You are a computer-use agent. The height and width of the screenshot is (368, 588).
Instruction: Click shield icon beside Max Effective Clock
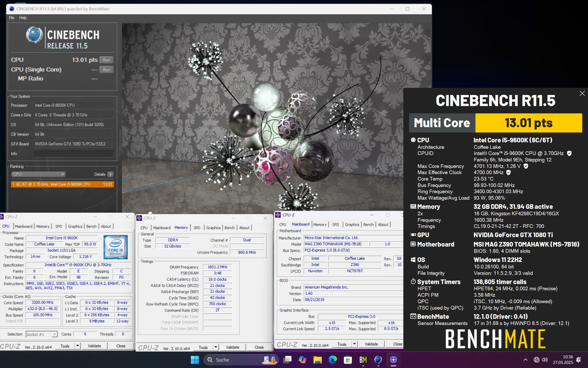tap(508, 172)
